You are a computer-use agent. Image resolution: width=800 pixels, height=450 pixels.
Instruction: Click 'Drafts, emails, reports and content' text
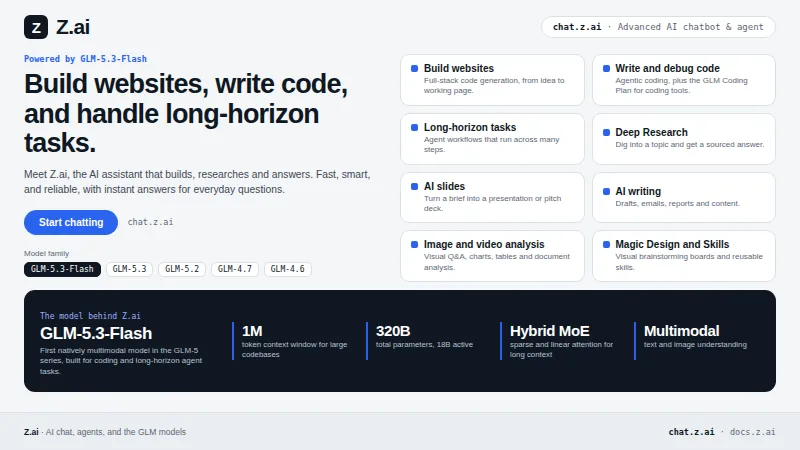point(677,204)
